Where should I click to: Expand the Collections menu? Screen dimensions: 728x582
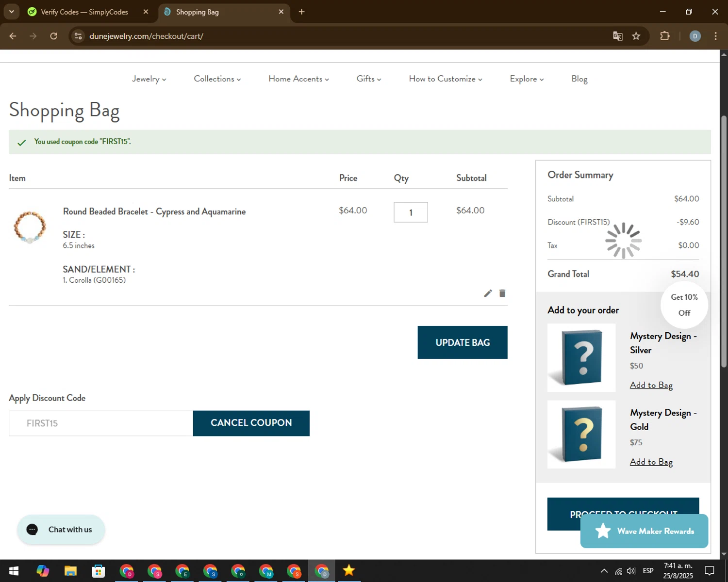(217, 79)
